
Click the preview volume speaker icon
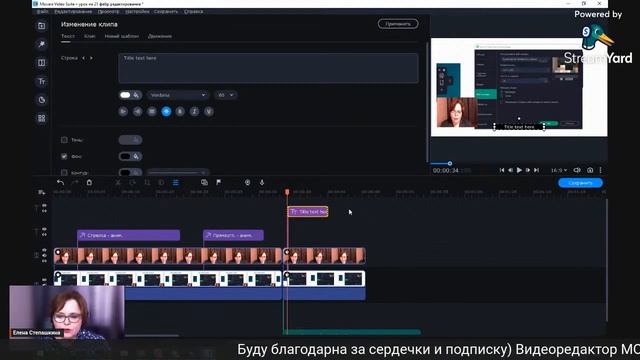pyautogui.click(x=577, y=170)
